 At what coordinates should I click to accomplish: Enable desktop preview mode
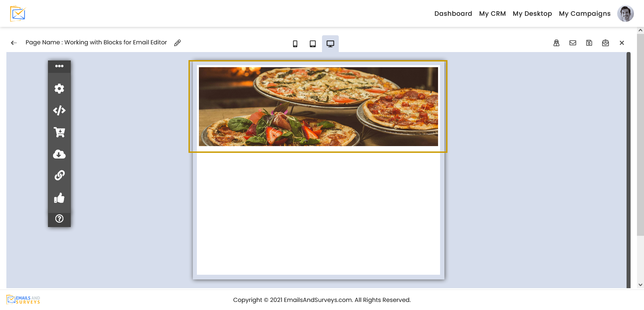tap(330, 43)
